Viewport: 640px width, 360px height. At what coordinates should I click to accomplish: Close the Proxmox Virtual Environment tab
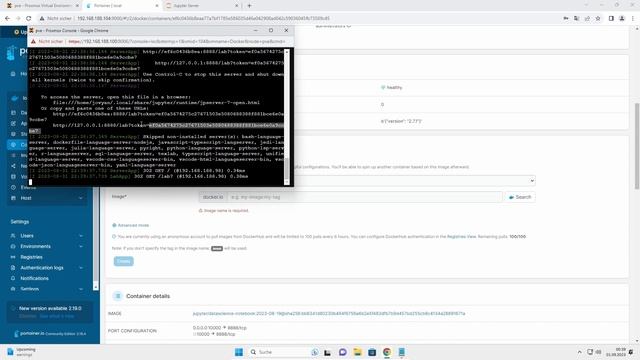[x=77, y=6]
